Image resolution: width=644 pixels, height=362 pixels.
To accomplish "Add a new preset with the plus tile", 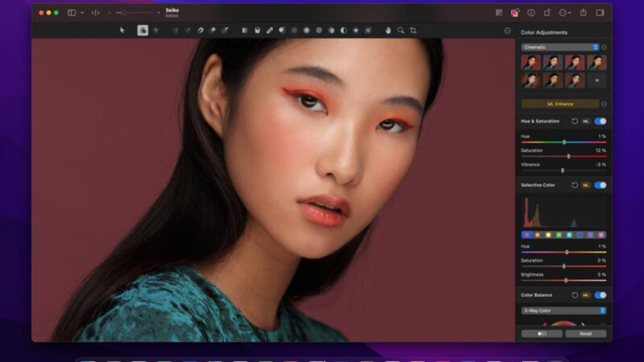I will click(597, 80).
